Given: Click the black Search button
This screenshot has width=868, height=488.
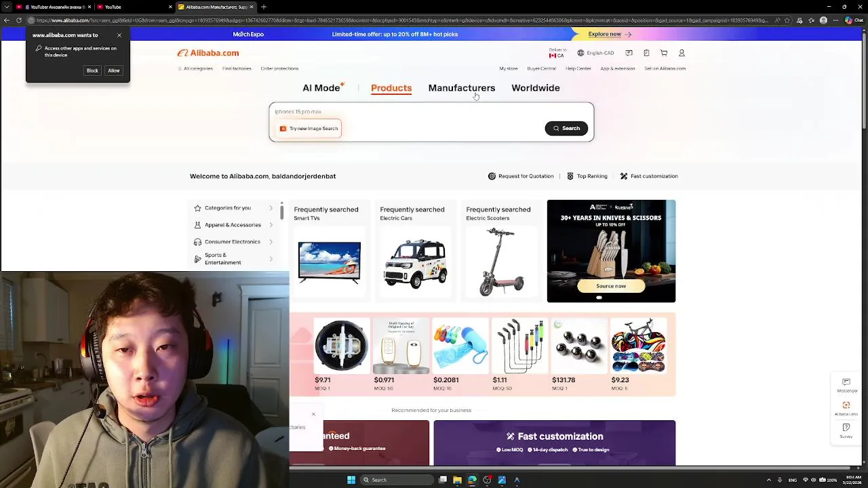Looking at the screenshot, I should 566,128.
